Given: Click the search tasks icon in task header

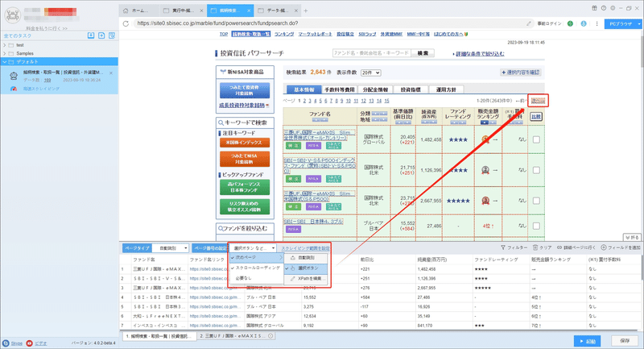Looking at the screenshot, I should click(112, 35).
